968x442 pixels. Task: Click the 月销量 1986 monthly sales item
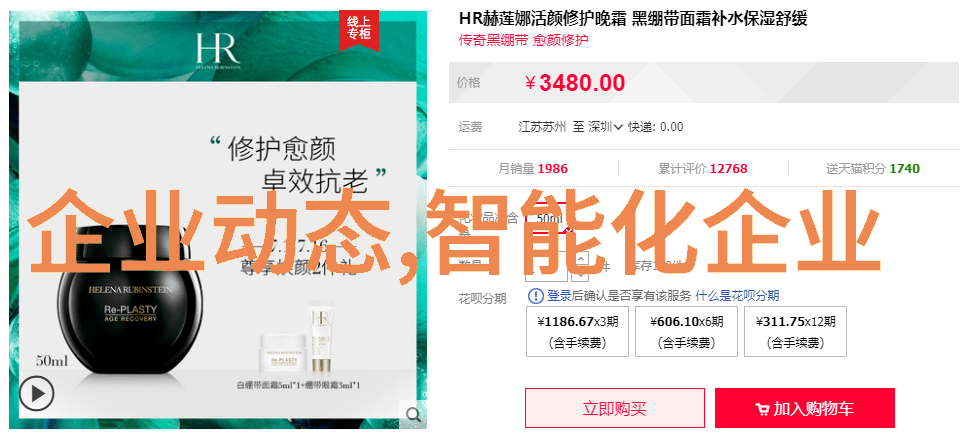533,169
